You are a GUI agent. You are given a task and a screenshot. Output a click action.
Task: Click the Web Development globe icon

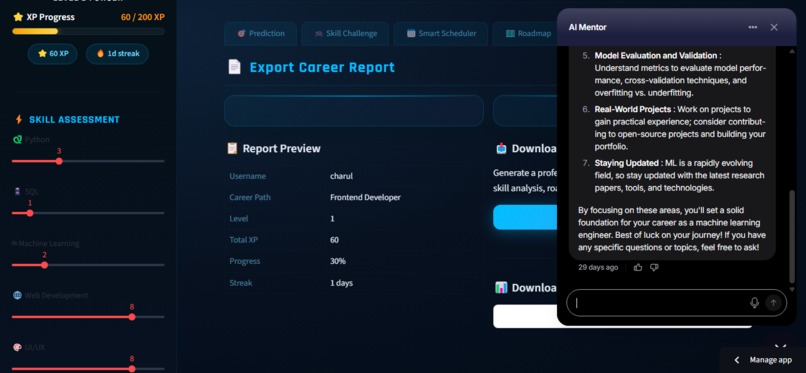click(17, 295)
